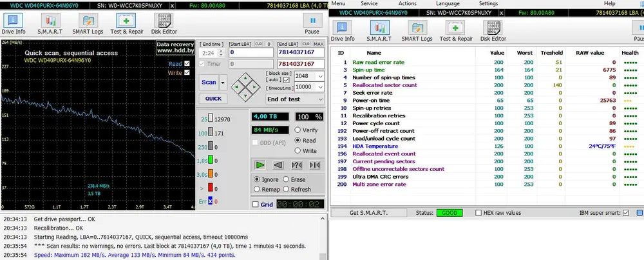The height and width of the screenshot is (260, 644).
Task: Click the left arrow on the navigation diamond
Action: tap(236, 86)
